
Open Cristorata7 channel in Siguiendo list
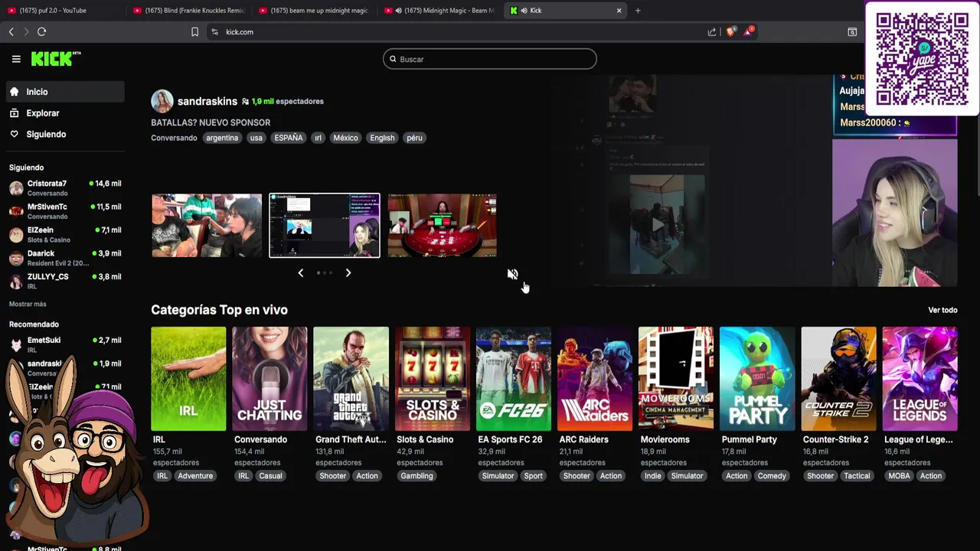click(64, 188)
